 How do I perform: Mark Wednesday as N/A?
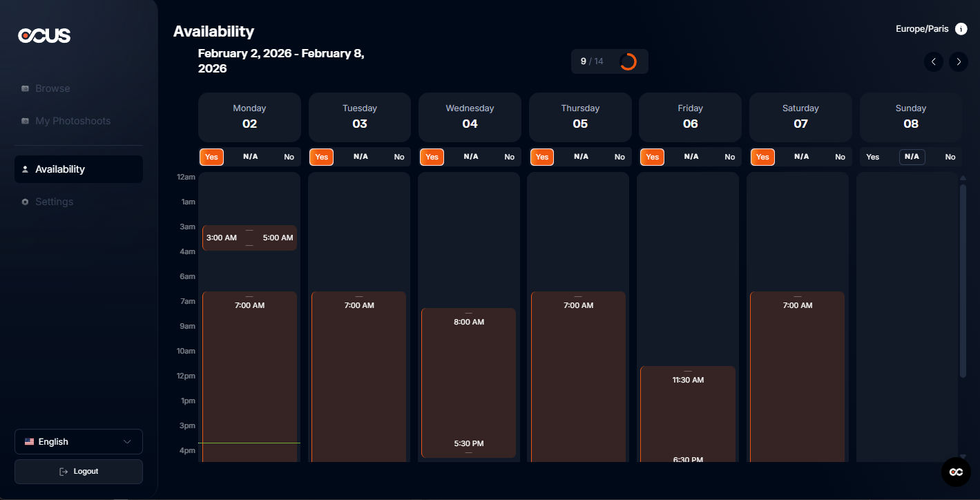[x=471, y=157]
